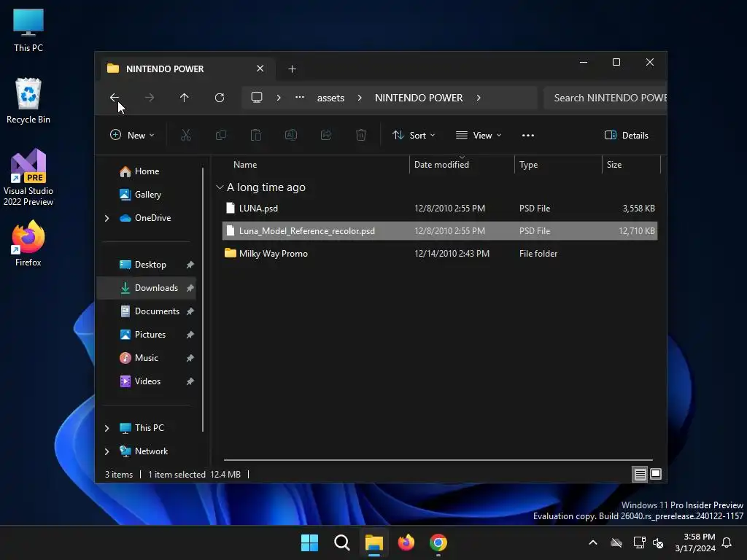
Task: Click the horizontal scrollbar in file list
Action: [x=438, y=460]
